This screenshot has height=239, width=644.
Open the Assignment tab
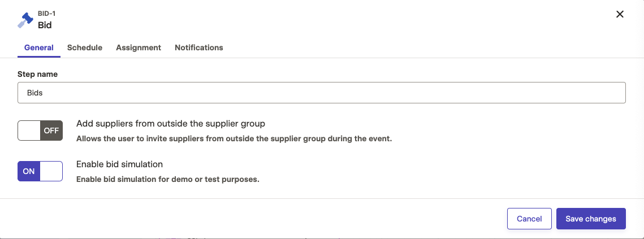click(139, 47)
